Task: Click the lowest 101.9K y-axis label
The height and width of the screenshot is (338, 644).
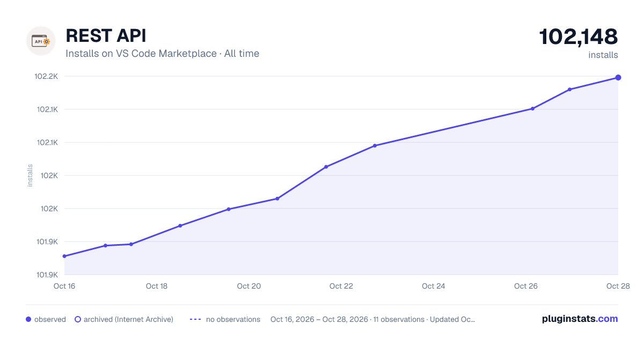Action: 47,275
